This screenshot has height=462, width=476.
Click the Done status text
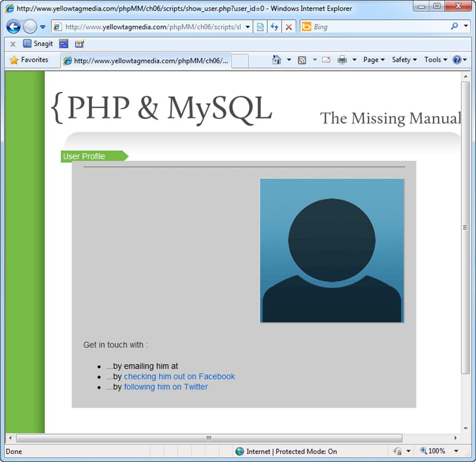point(14,452)
